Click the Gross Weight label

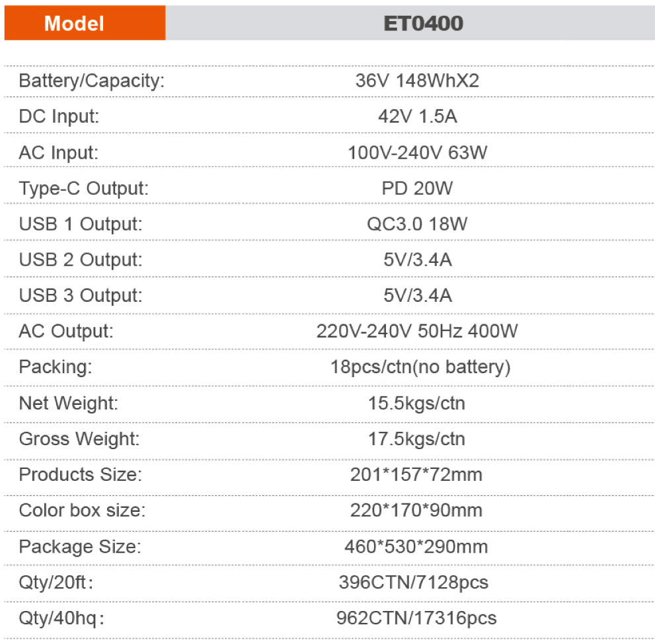click(79, 439)
